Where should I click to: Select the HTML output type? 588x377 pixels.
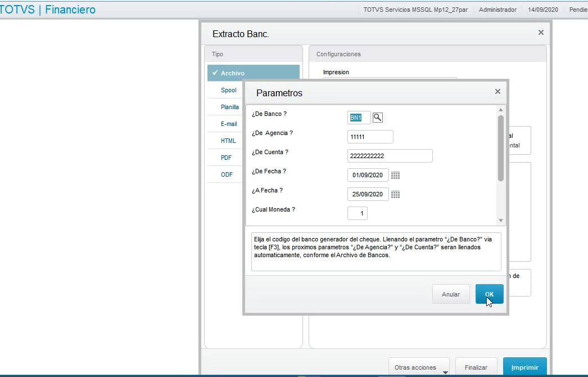[x=228, y=141]
